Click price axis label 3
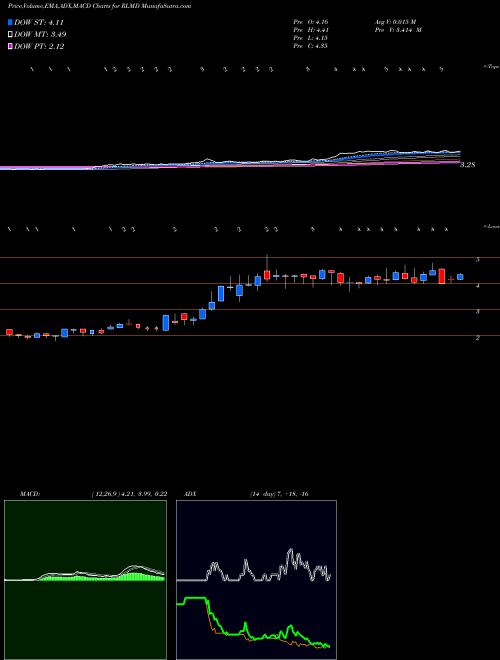500x660 pixels. pyautogui.click(x=478, y=312)
